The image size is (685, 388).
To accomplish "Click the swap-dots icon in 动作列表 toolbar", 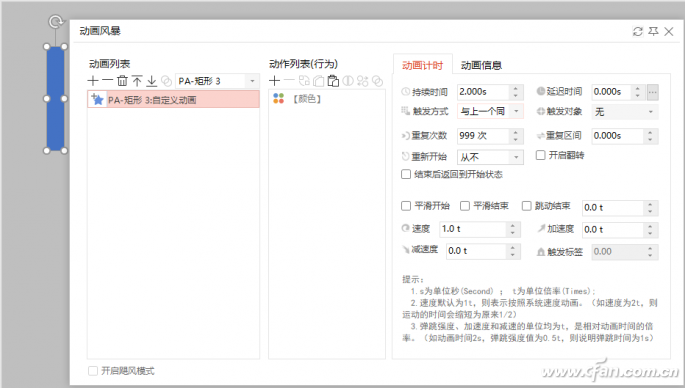I will tap(363, 81).
